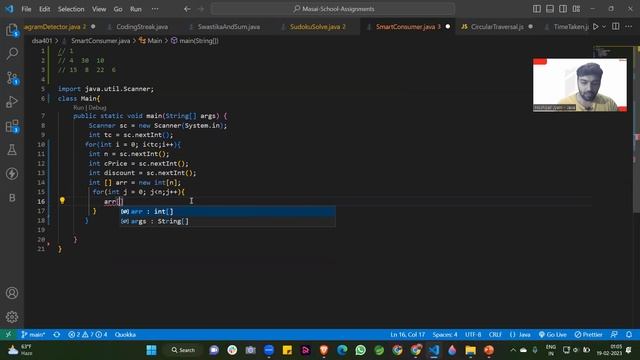Open the B icon sidebar view
The image size is (640, 360).
click(x=12, y=198)
